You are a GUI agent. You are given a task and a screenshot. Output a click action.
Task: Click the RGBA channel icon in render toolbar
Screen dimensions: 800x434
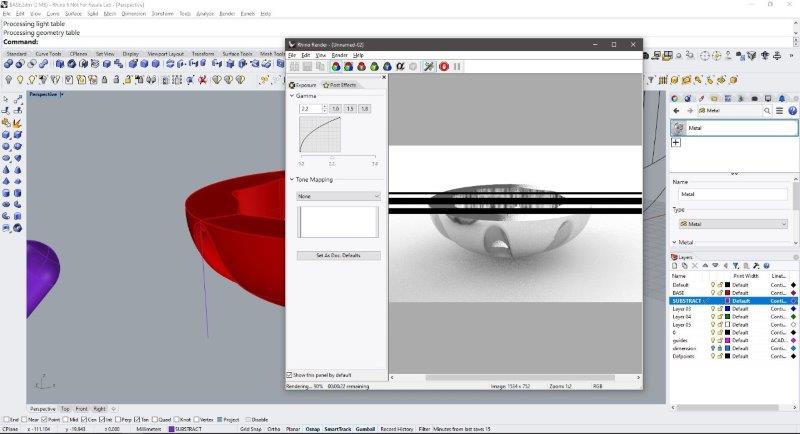pyautogui.click(x=348, y=66)
